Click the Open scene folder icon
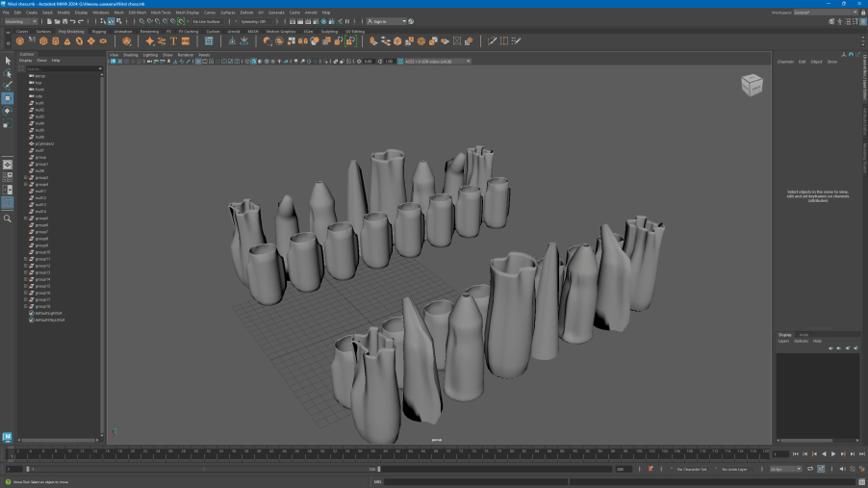Image resolution: width=868 pixels, height=488 pixels. [57, 21]
